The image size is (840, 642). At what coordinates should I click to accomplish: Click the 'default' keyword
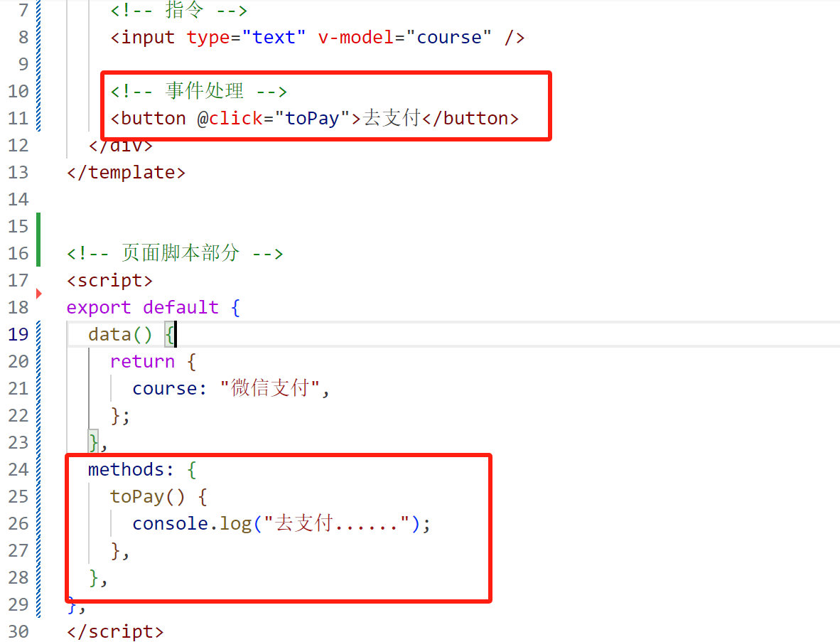pos(181,308)
